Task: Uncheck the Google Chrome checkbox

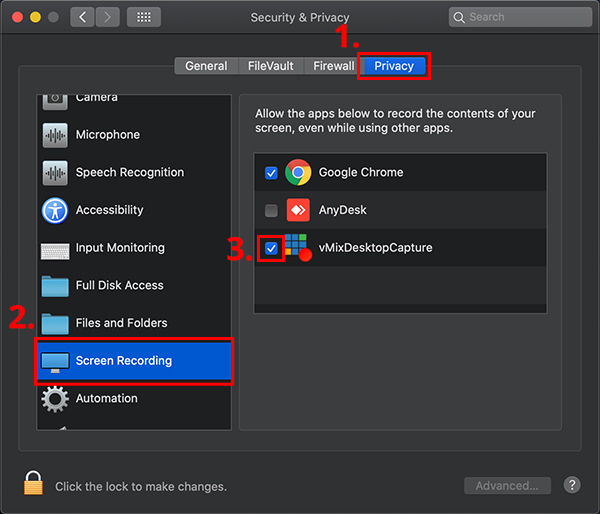Action: pos(271,173)
